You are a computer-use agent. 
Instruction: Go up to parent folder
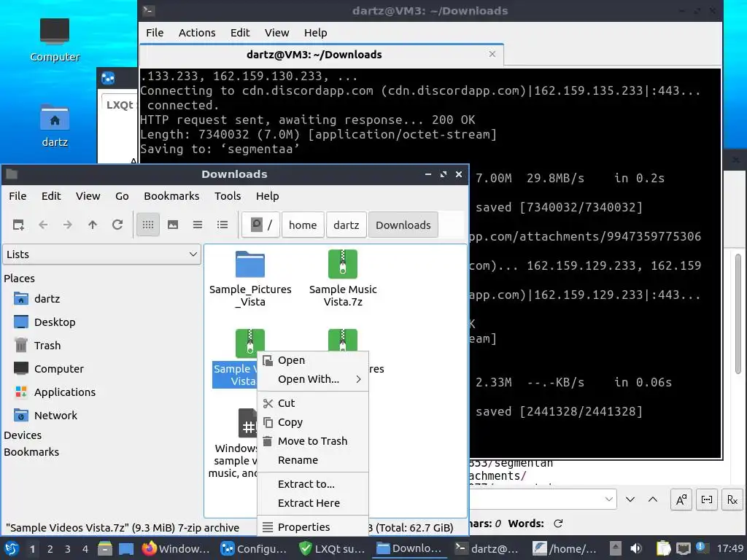93,225
